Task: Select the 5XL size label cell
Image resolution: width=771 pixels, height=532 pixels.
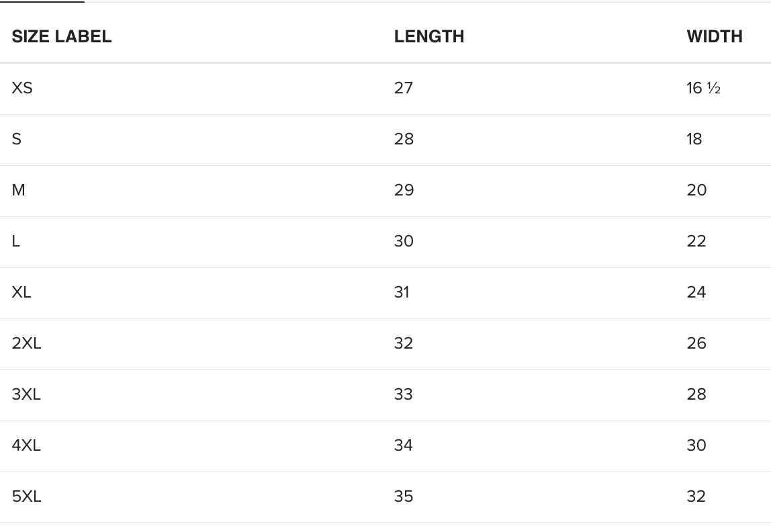Action: (26, 496)
